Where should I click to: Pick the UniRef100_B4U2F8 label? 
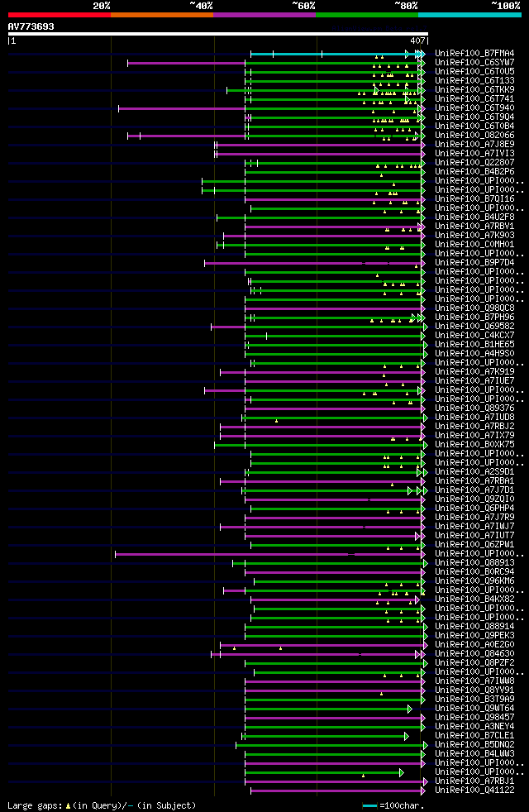pyautogui.click(x=474, y=217)
